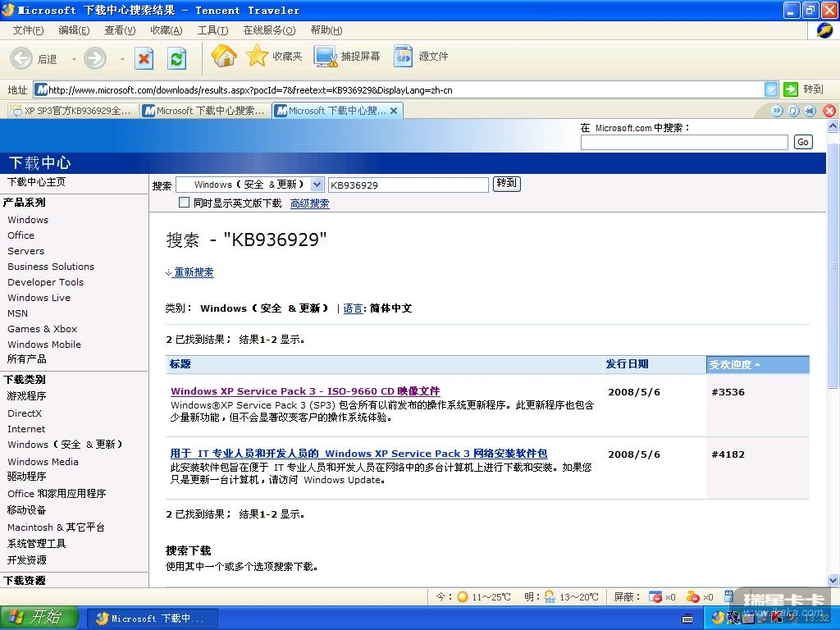Click the Go button for Microsoft.com search
The image size is (840, 630).
[802, 142]
